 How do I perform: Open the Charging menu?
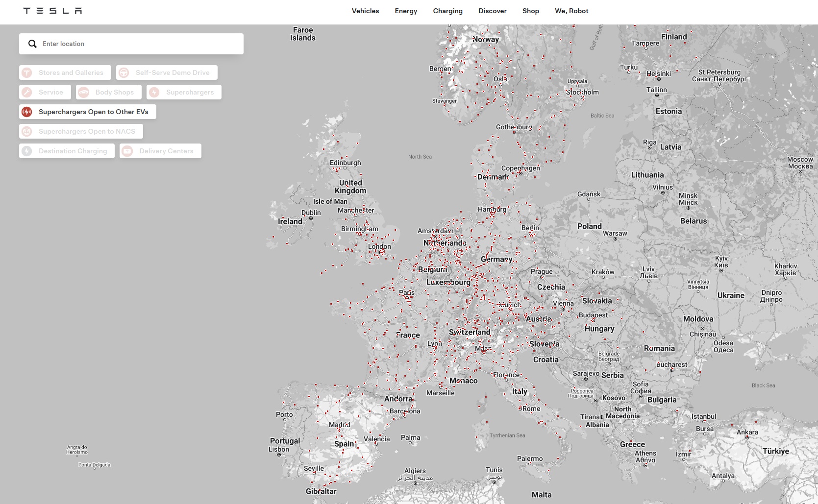click(447, 11)
